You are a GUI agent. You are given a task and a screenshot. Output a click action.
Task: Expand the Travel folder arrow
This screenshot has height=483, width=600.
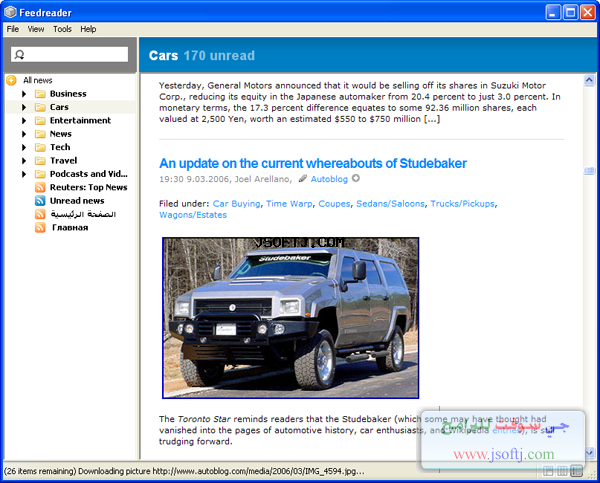point(24,161)
